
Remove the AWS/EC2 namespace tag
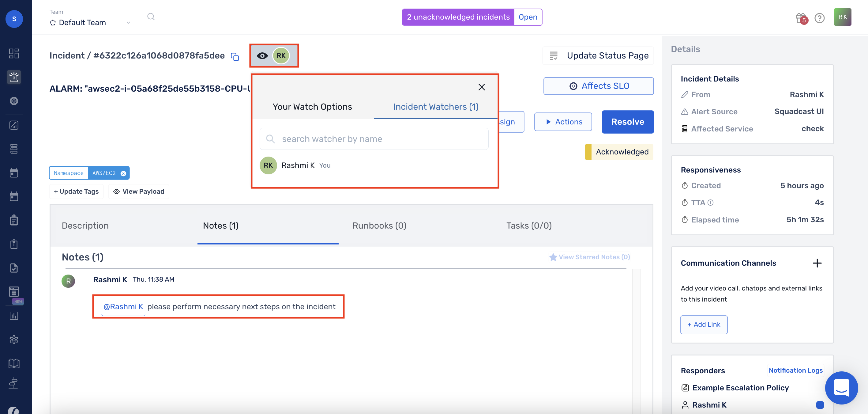tap(123, 173)
